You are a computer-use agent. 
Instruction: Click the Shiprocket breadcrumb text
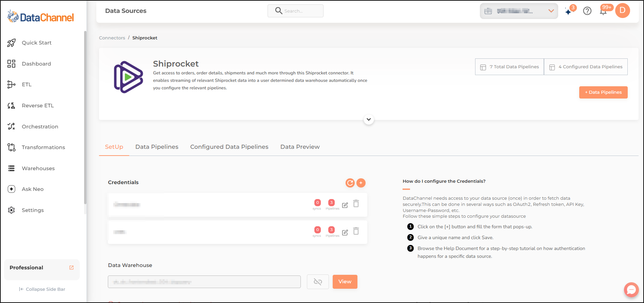tap(145, 38)
